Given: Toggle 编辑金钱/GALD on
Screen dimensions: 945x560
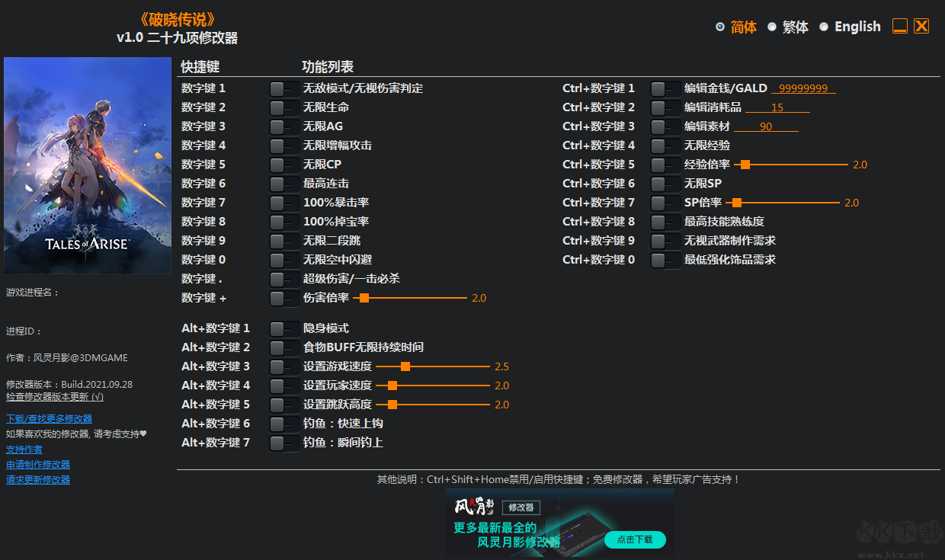Looking at the screenshot, I should point(665,88).
